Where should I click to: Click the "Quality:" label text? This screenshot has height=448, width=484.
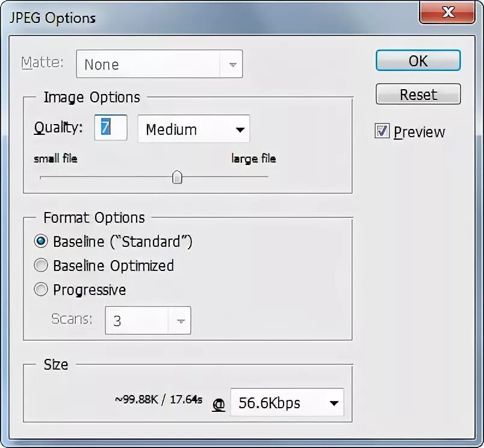tap(58, 127)
